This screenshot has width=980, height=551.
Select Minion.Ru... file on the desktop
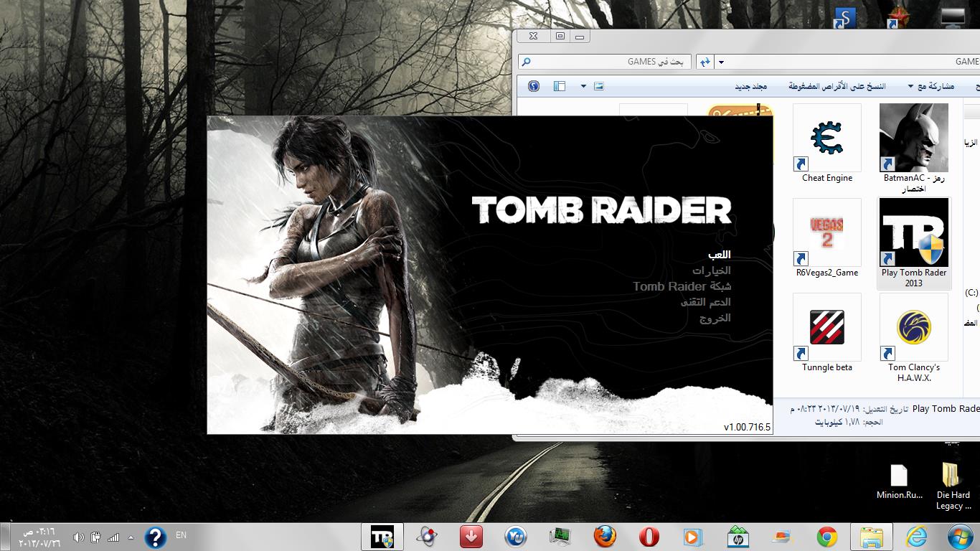point(899,481)
